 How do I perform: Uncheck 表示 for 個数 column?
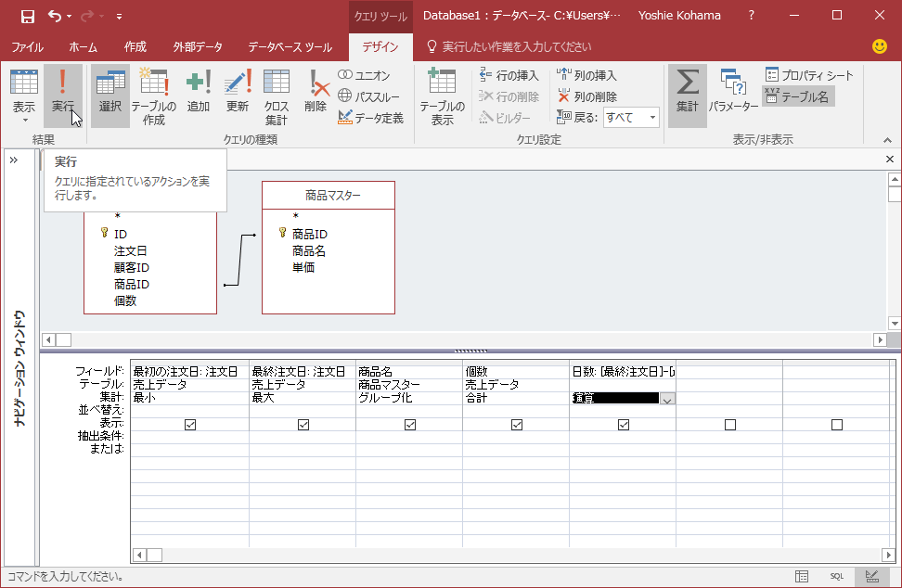(x=517, y=425)
